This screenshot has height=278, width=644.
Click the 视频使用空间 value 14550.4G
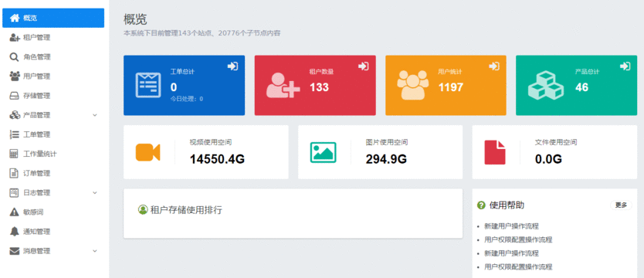click(217, 159)
